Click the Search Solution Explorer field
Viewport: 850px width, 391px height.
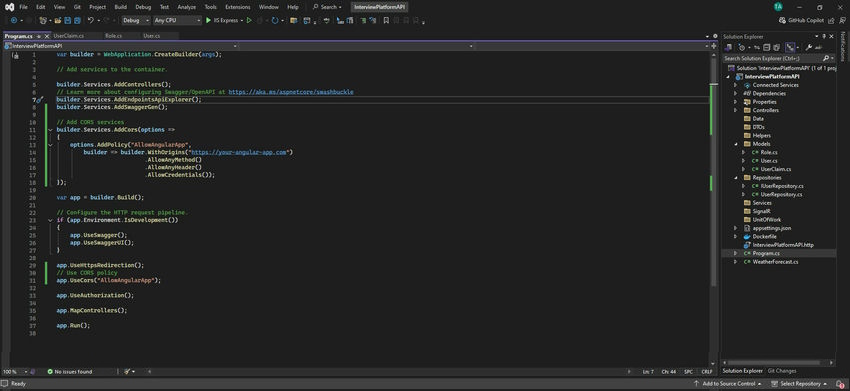coord(772,58)
